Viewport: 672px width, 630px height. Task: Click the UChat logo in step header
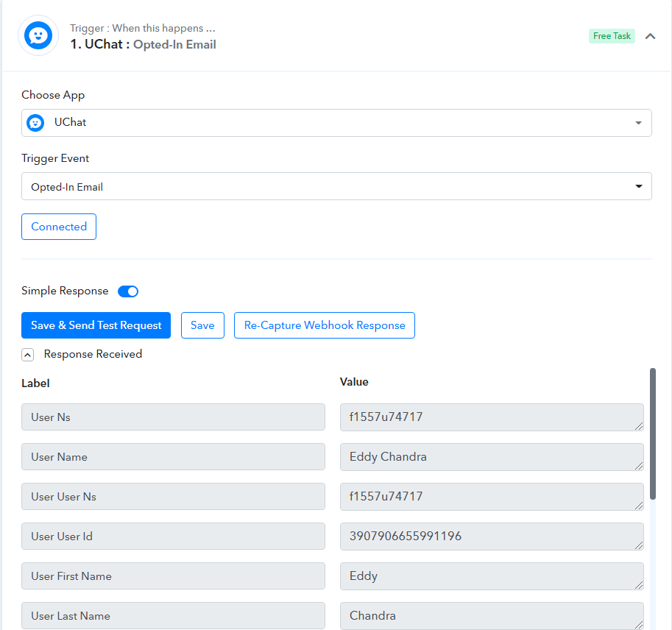click(x=38, y=35)
